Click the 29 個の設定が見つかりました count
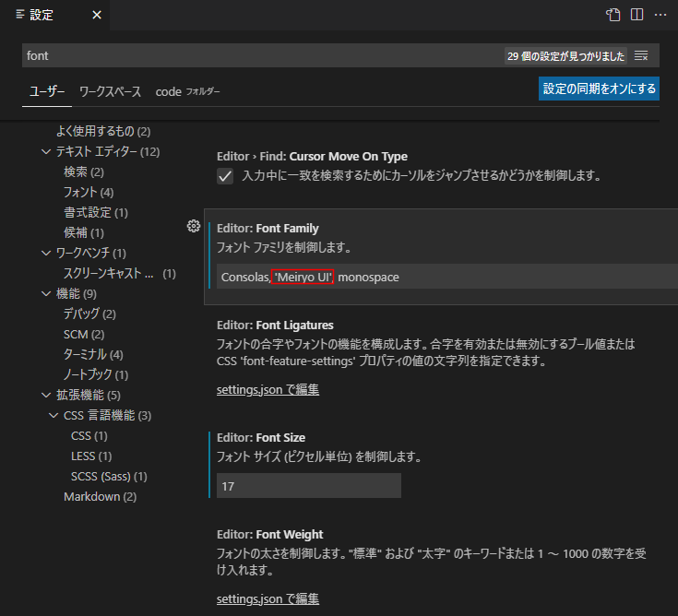Viewport: 678px width, 616px height. [x=565, y=56]
